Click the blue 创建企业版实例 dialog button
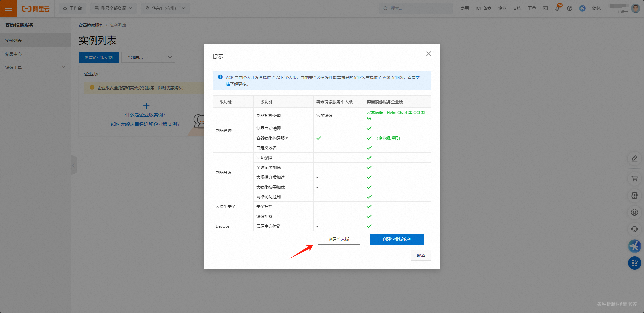 [x=397, y=239]
